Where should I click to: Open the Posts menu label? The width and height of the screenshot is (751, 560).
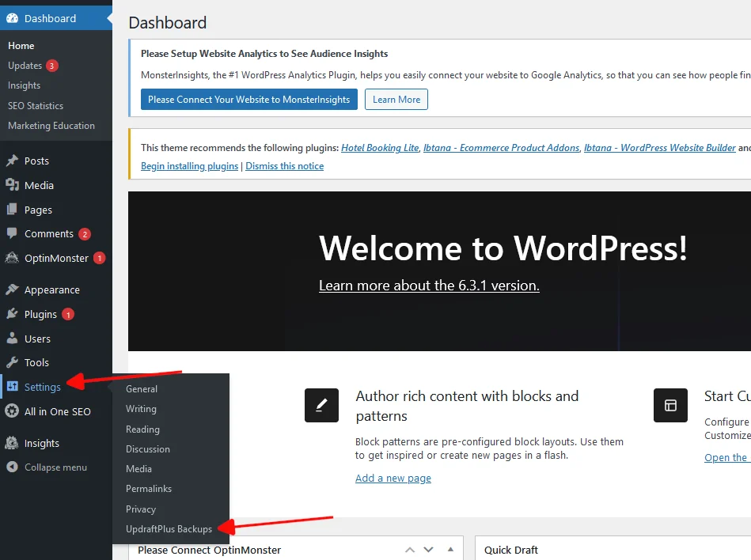[x=36, y=161]
